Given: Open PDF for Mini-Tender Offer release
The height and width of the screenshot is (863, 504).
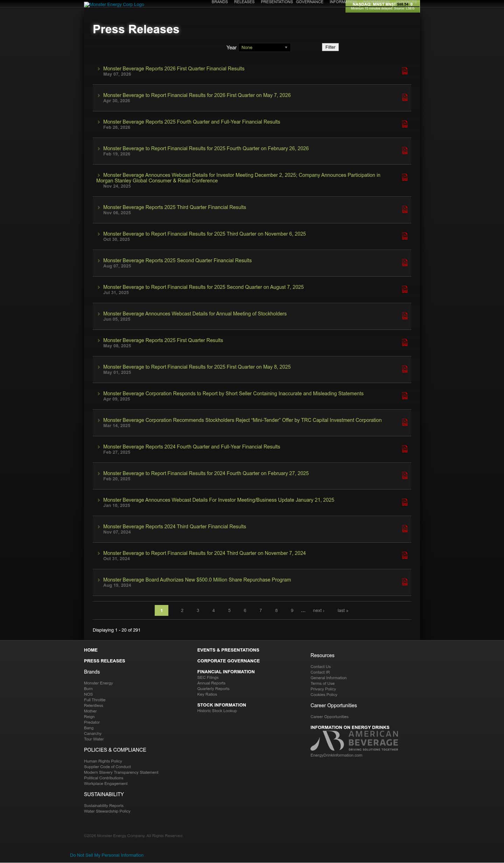Looking at the screenshot, I should tap(405, 422).
